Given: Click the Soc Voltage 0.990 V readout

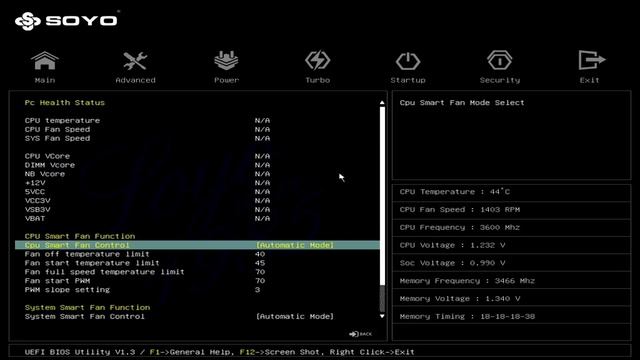Looking at the screenshot, I should pyautogui.click(x=452, y=263).
